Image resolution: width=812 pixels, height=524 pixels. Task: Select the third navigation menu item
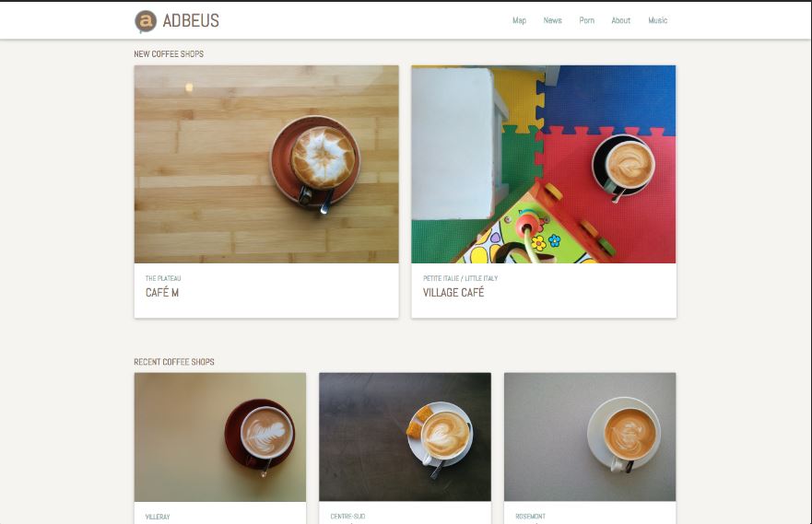pyautogui.click(x=587, y=20)
